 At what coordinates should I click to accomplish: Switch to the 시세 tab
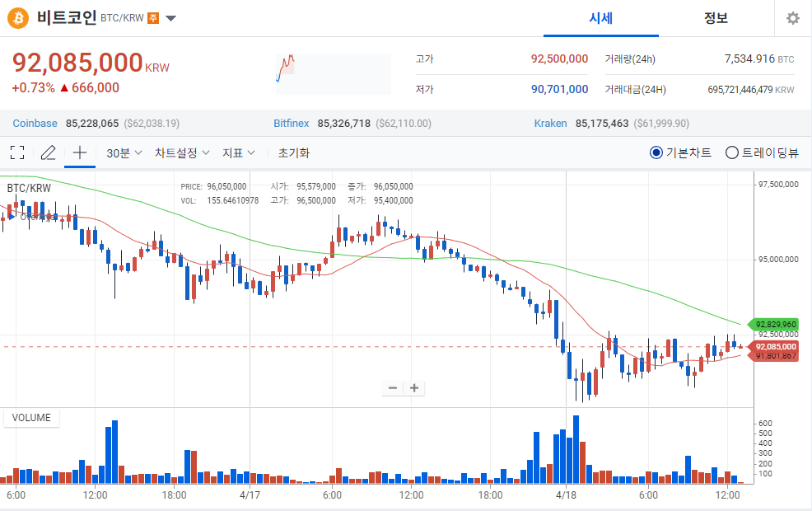600,18
